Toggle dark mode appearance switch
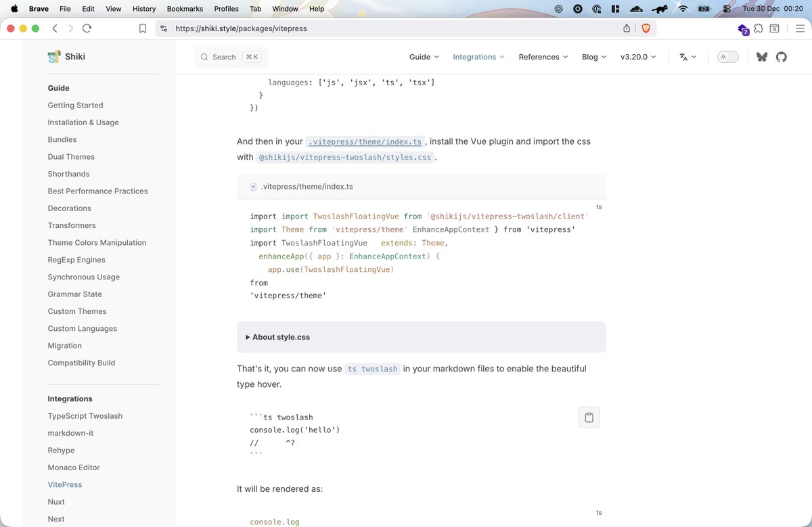 [x=728, y=57]
